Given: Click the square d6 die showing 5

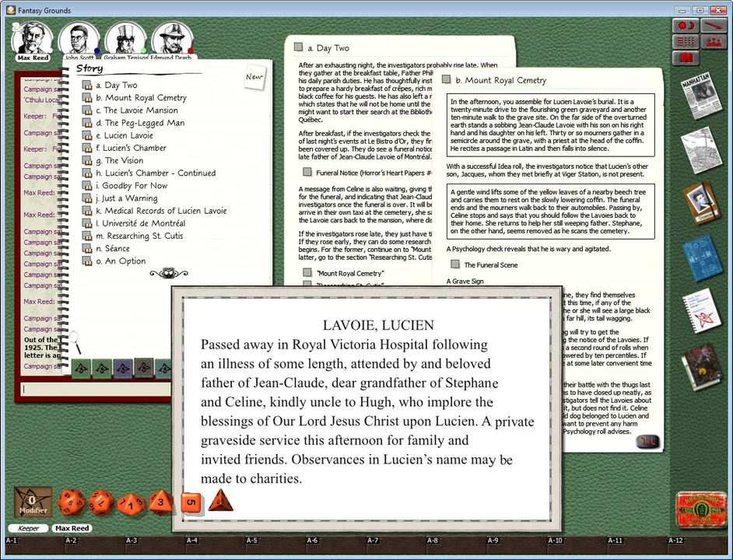Looking at the screenshot, I should pos(191,503).
